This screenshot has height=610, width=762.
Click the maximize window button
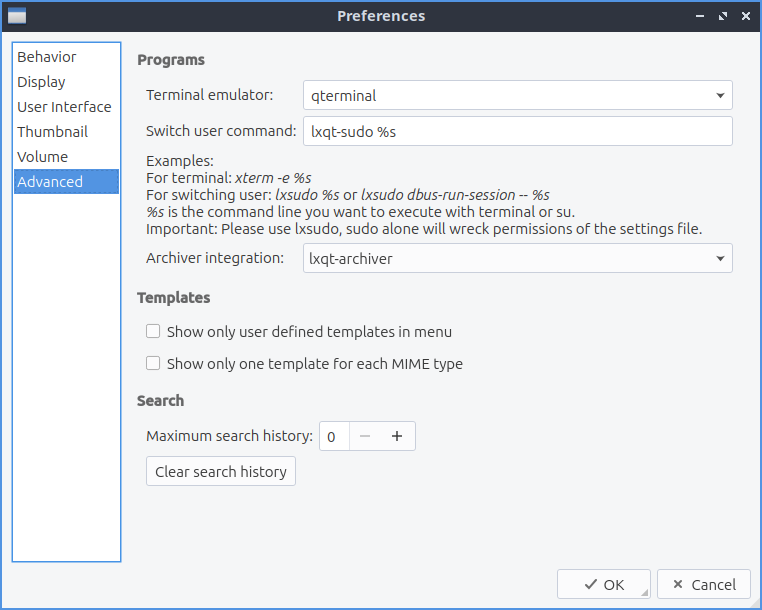(721, 16)
